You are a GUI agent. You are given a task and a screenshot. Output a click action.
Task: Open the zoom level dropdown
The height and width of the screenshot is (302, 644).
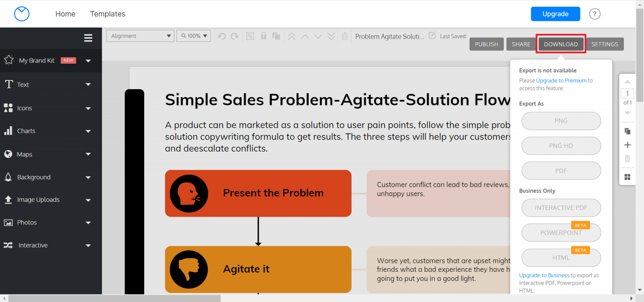pos(193,36)
